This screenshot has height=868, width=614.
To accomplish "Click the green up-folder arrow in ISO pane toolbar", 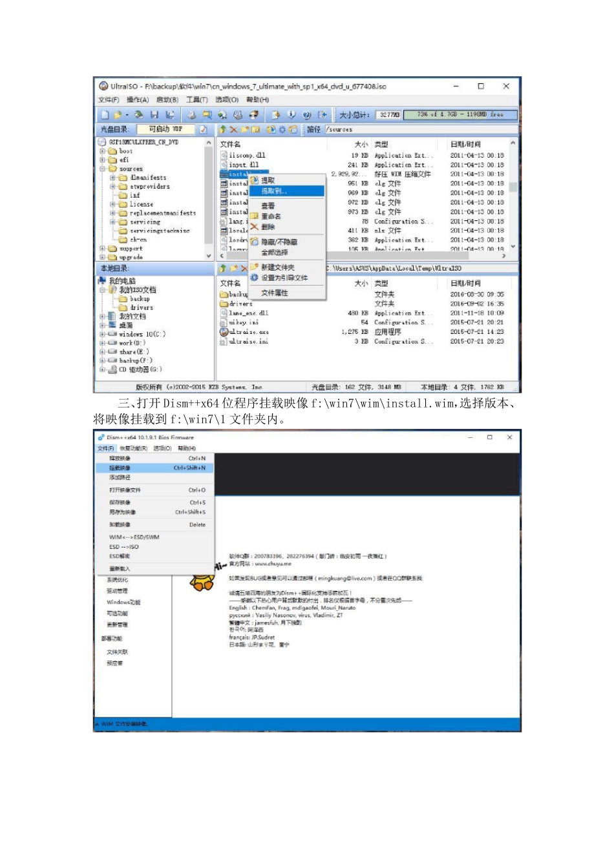I will pyautogui.click(x=222, y=130).
